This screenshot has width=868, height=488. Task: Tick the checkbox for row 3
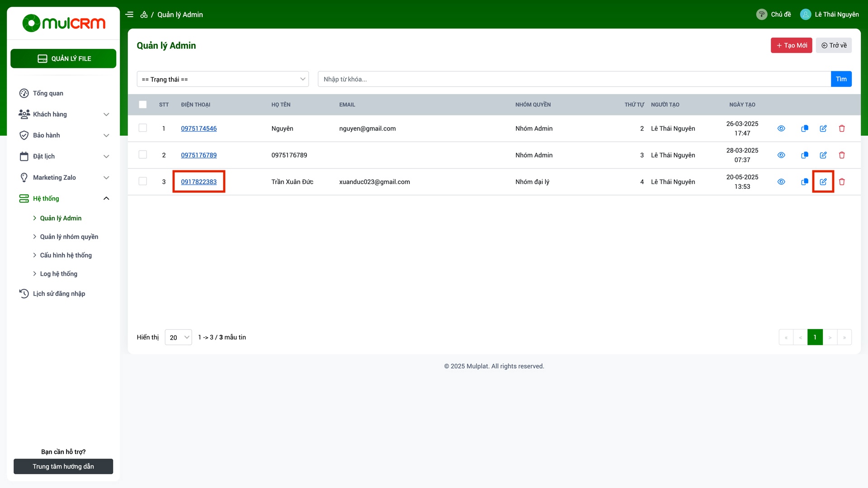coord(143,181)
